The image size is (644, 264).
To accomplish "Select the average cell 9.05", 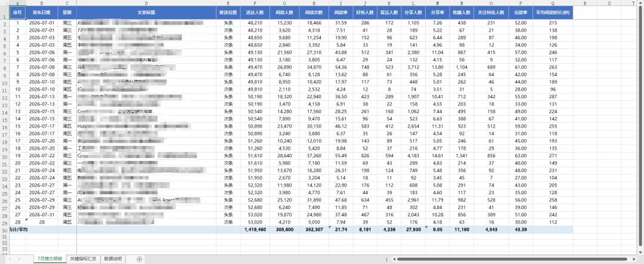I will coord(437,230).
